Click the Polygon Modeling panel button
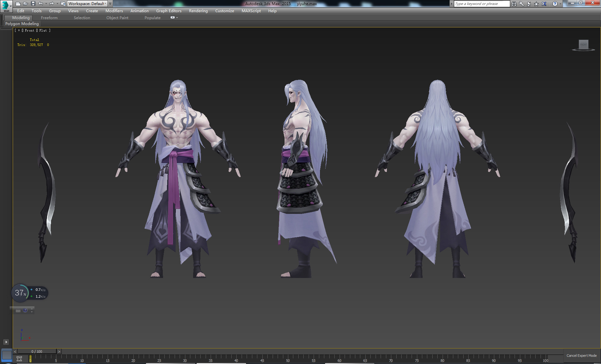Viewport: 601px width, 364px height. pos(22,23)
